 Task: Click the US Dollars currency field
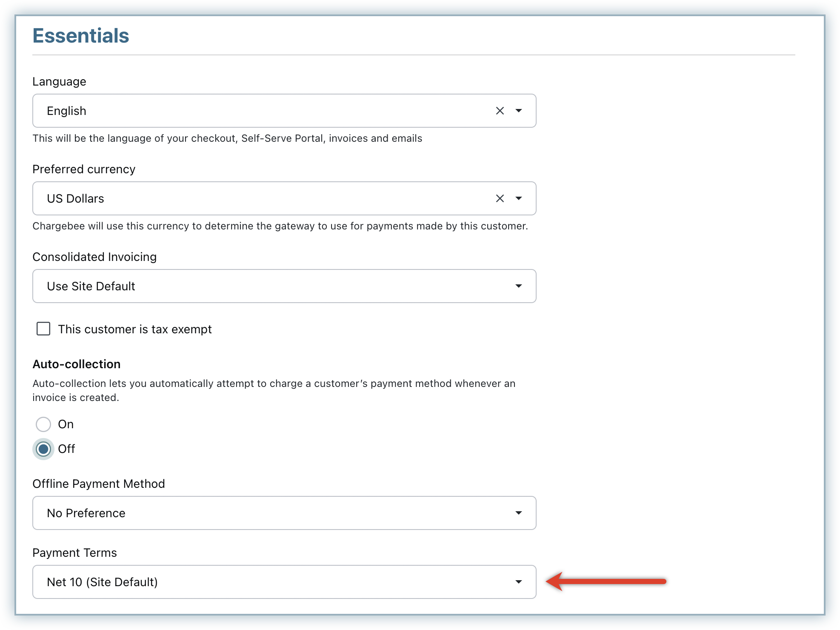pyautogui.click(x=255, y=198)
